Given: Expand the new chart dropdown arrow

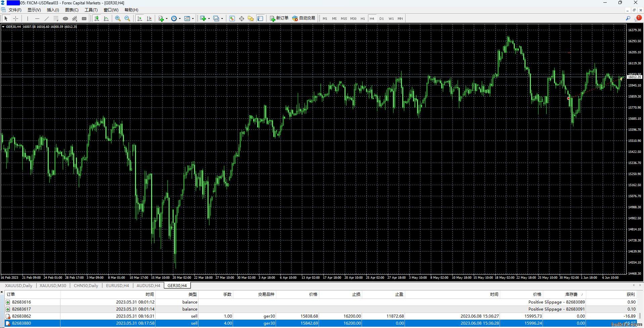Looking at the screenshot, I should (209, 18).
